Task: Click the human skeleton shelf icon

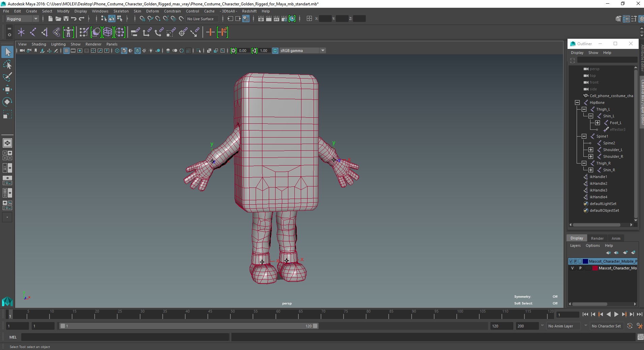Action: [x=68, y=32]
